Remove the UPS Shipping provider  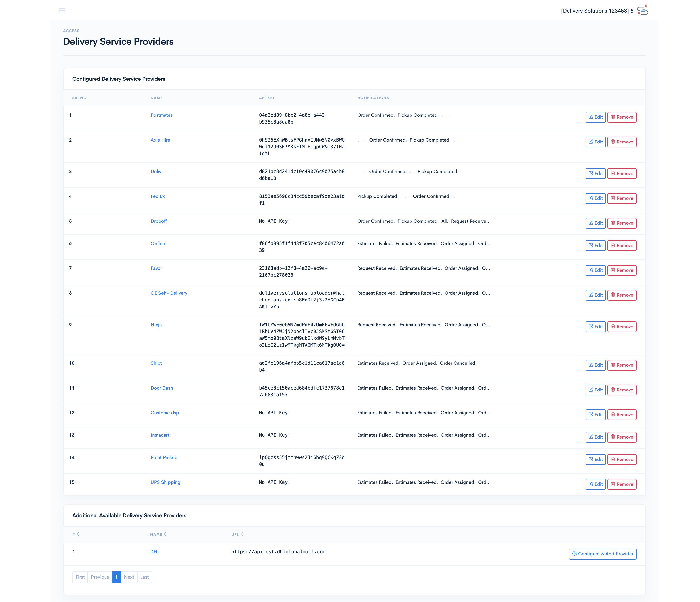pyautogui.click(x=622, y=484)
